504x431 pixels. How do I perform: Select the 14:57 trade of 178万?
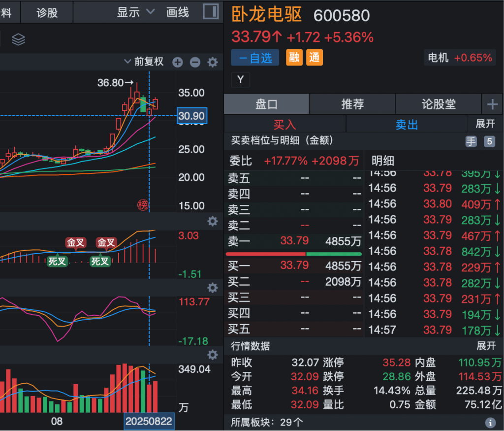click(434, 330)
